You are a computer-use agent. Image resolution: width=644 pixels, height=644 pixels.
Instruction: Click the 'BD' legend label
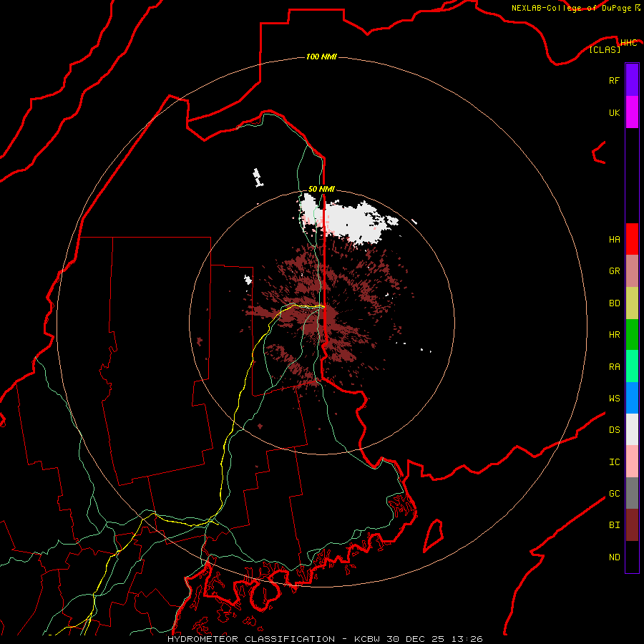(614, 303)
